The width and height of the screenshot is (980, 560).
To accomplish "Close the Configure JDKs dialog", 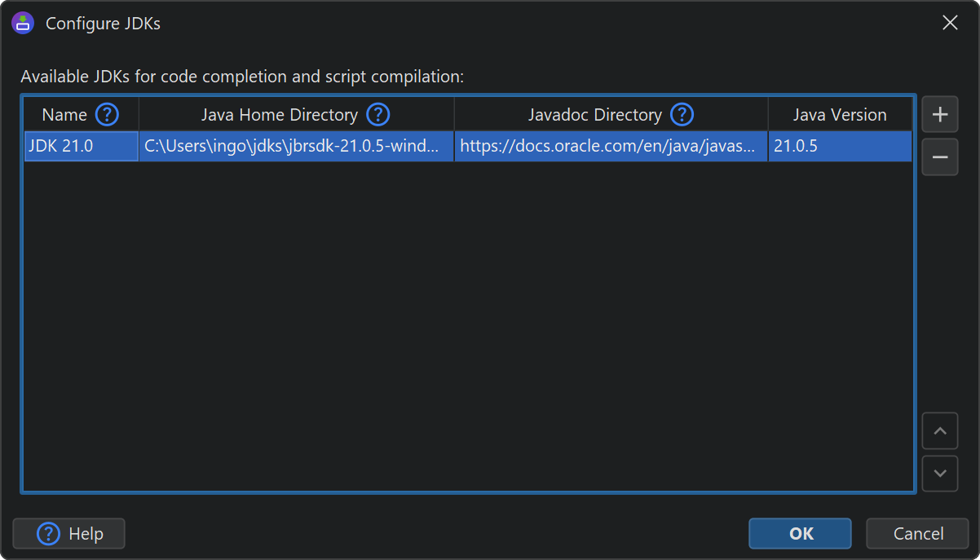I will pyautogui.click(x=950, y=23).
